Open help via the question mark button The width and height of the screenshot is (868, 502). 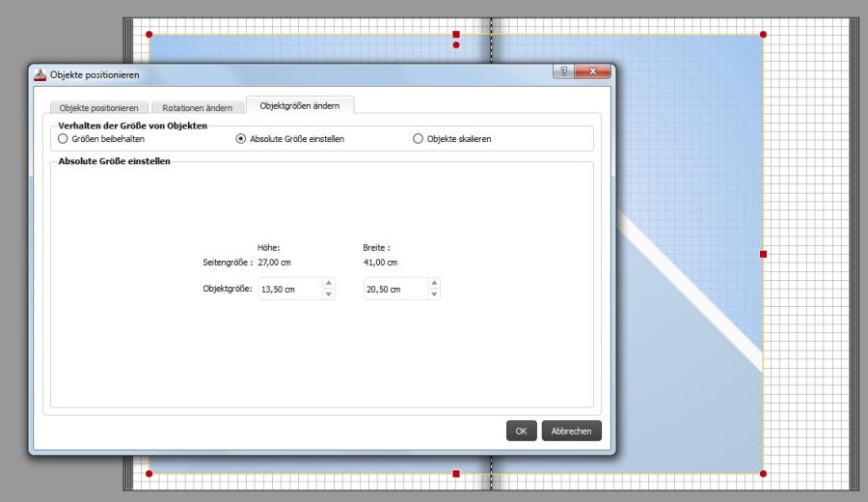(x=563, y=72)
